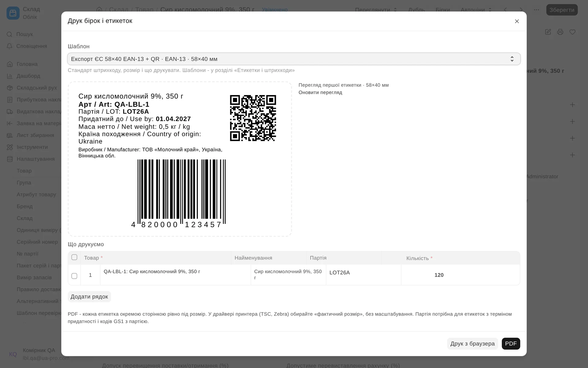This screenshot has height=368, width=588.
Task: Open Інструменти in sidebar
Action: pos(28,147)
